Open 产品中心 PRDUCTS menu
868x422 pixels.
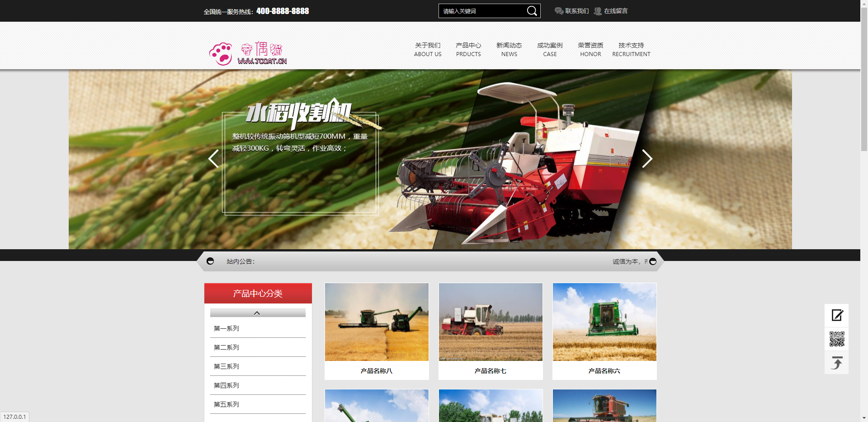[468, 49]
